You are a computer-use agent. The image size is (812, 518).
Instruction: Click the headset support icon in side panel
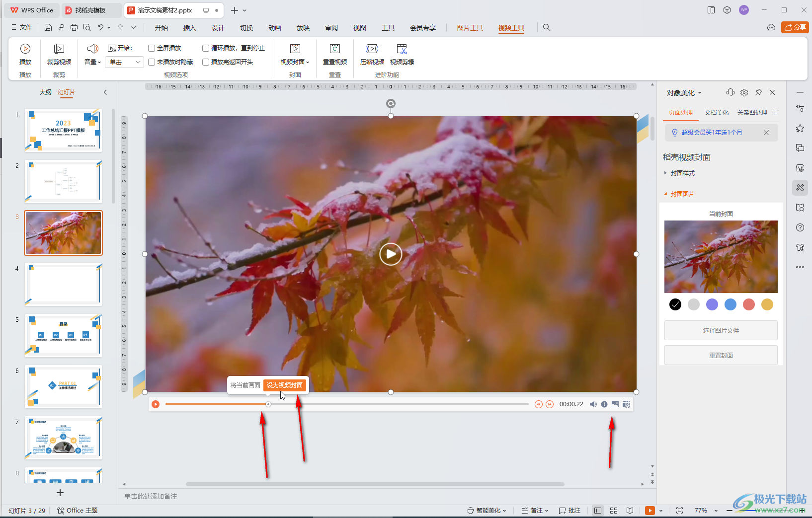click(x=730, y=92)
